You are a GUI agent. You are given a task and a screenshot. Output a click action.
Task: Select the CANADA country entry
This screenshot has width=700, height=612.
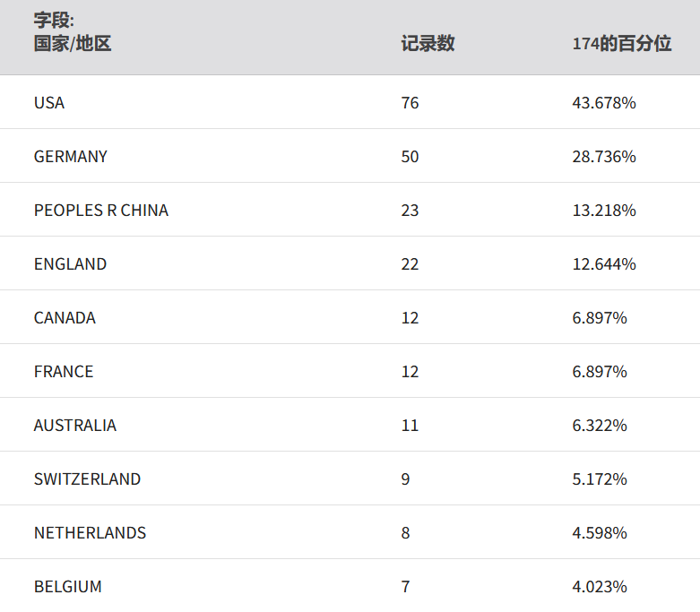pos(65,318)
